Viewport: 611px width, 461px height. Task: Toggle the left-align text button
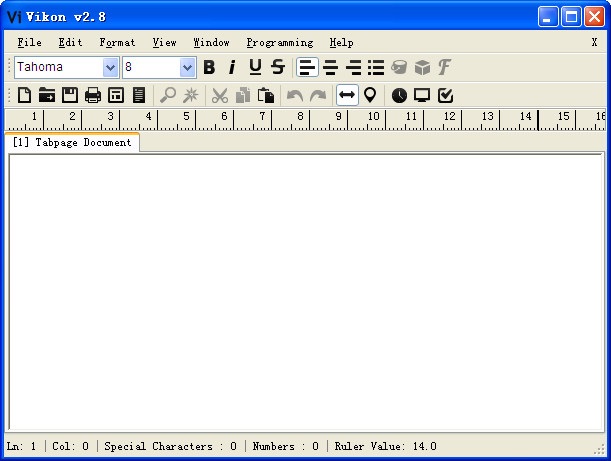tap(307, 67)
